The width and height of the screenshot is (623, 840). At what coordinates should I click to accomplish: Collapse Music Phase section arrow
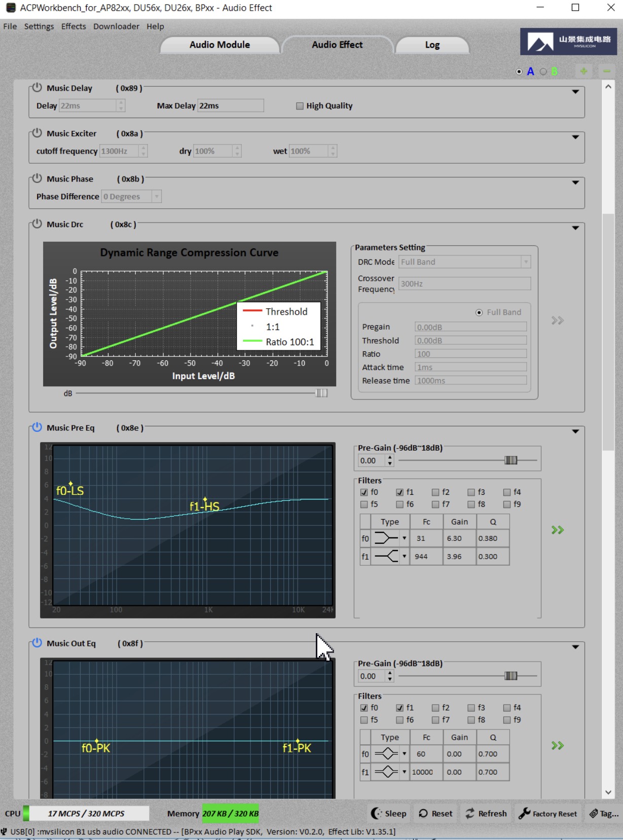[575, 182]
